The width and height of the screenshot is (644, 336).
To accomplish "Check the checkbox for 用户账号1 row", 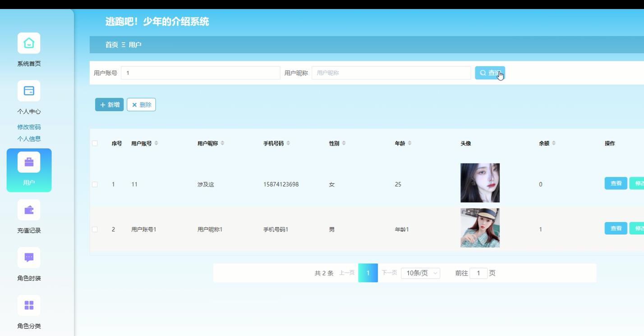I will pyautogui.click(x=95, y=229).
